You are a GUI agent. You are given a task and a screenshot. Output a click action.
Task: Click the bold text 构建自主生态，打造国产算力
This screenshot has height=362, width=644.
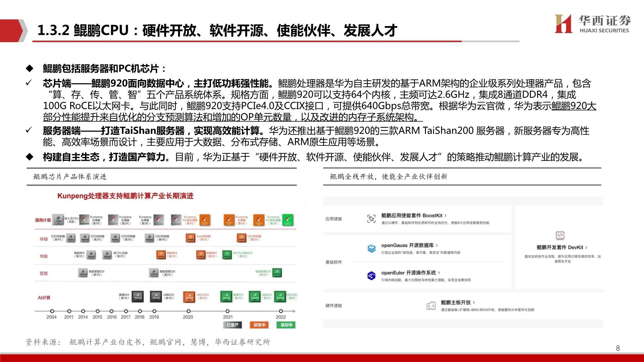coord(104,157)
